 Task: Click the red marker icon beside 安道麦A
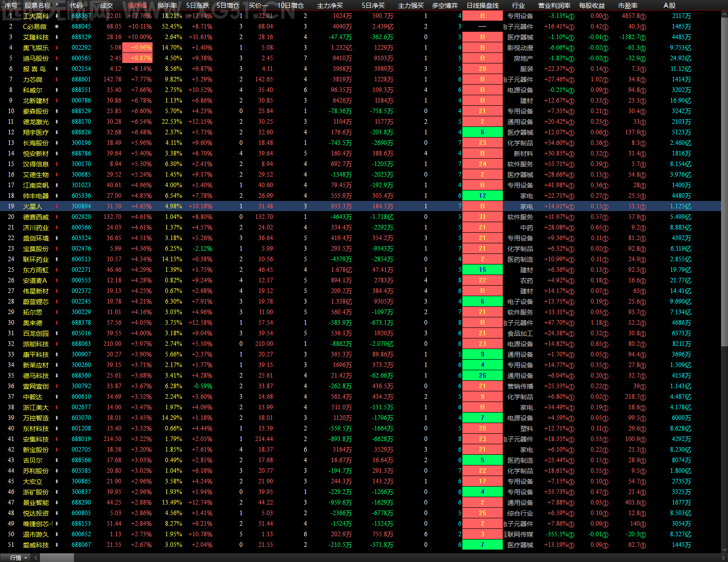pyautogui.click(x=57, y=281)
